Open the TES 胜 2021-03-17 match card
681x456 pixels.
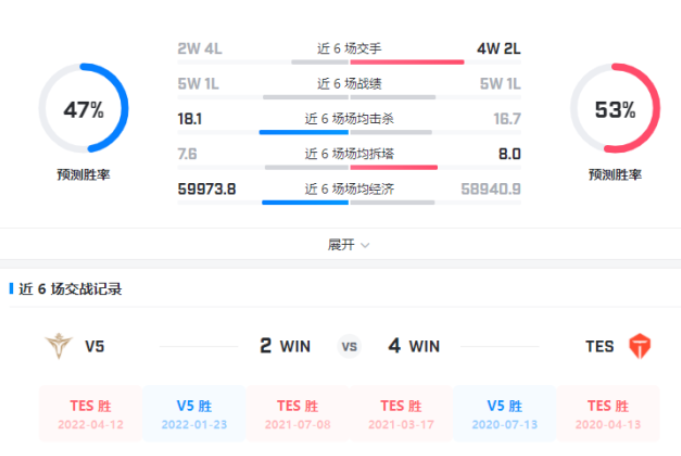point(401,413)
